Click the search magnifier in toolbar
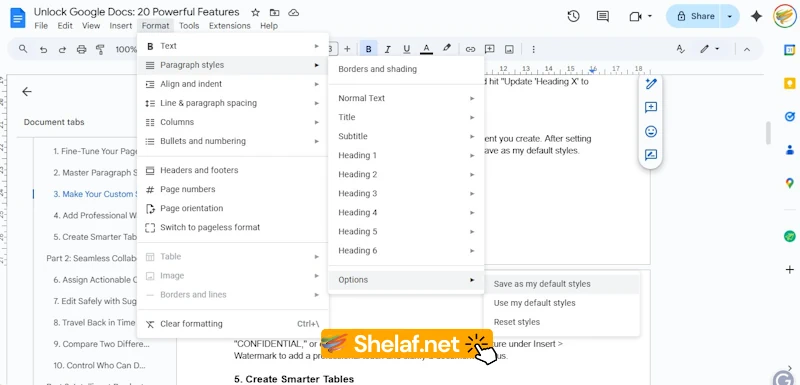 [23, 49]
